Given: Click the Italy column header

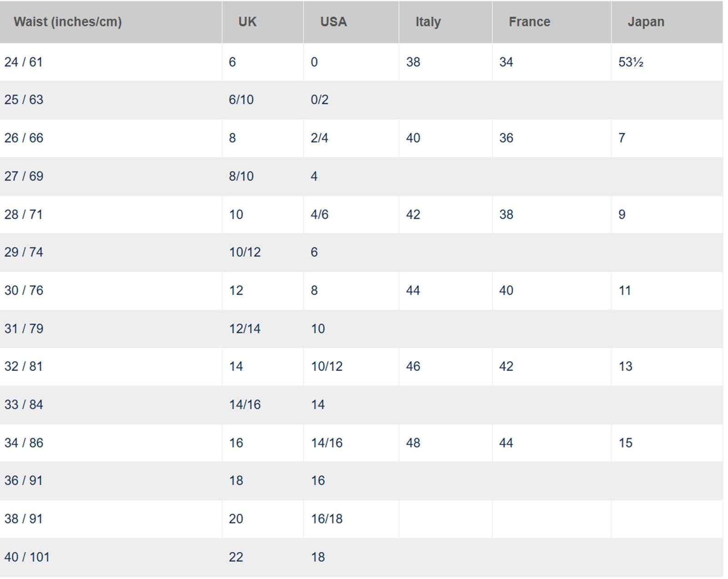Looking at the screenshot, I should (x=428, y=22).
